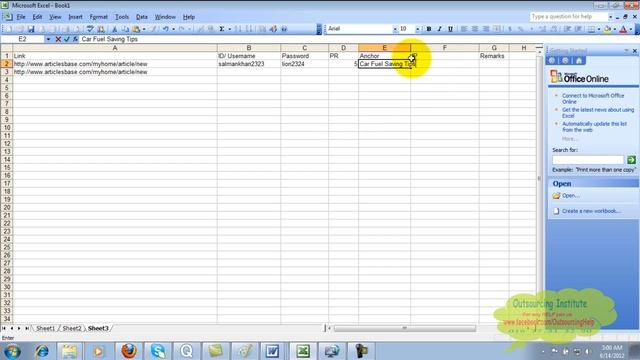Sort ascending using the A-Z icon
The height and width of the screenshot is (360, 640).
pos(238,29)
